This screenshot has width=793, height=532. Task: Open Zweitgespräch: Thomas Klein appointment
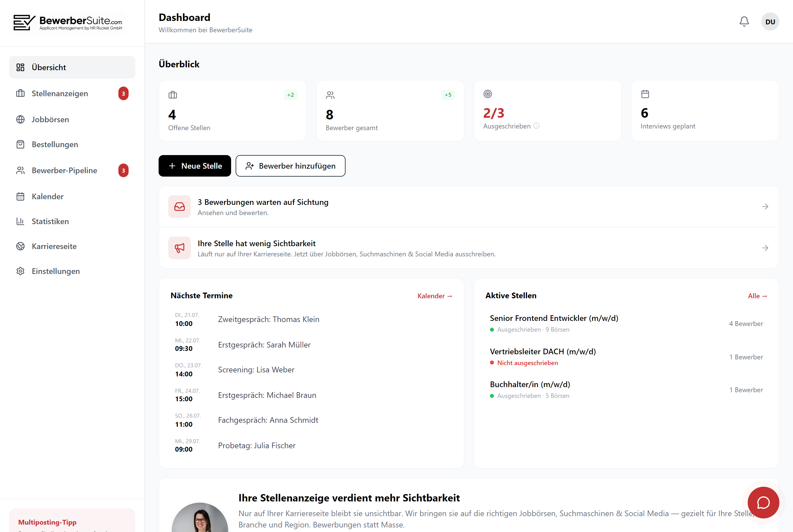312,319
